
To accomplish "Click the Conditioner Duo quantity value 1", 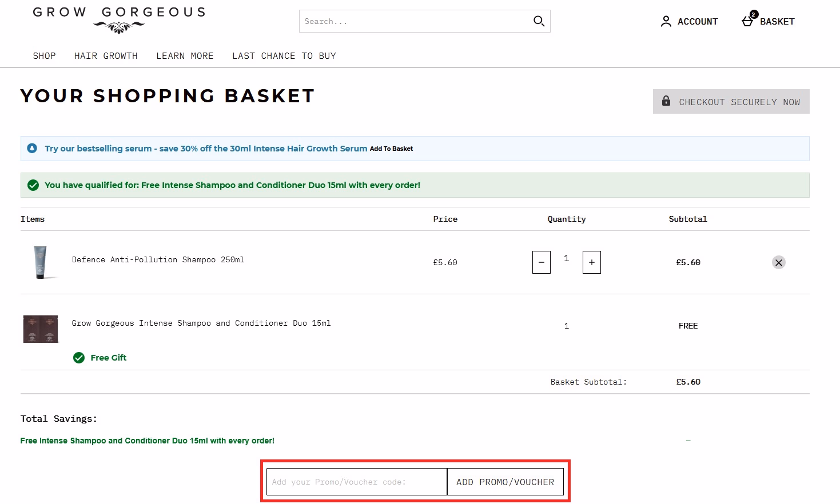I will (x=567, y=326).
